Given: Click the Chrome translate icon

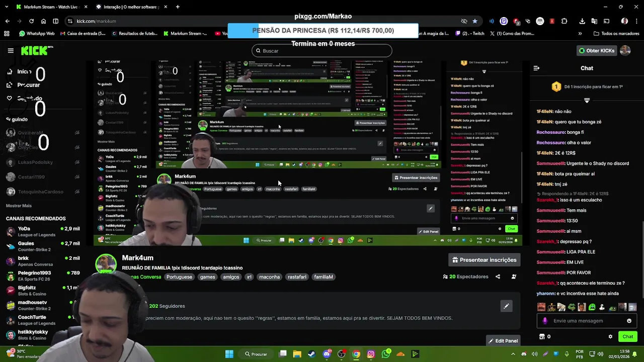Looking at the screenshot, I should [x=594, y=21].
